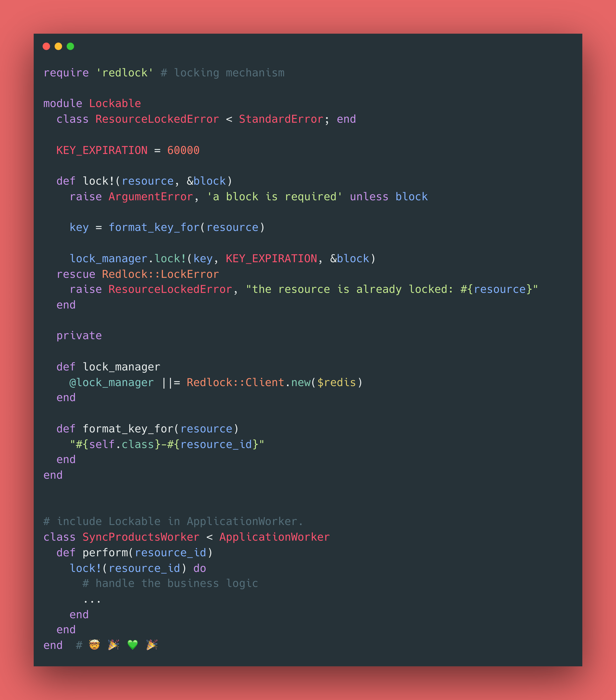Click the first party popper emoji
This screenshot has width=616, height=700.
(113, 645)
